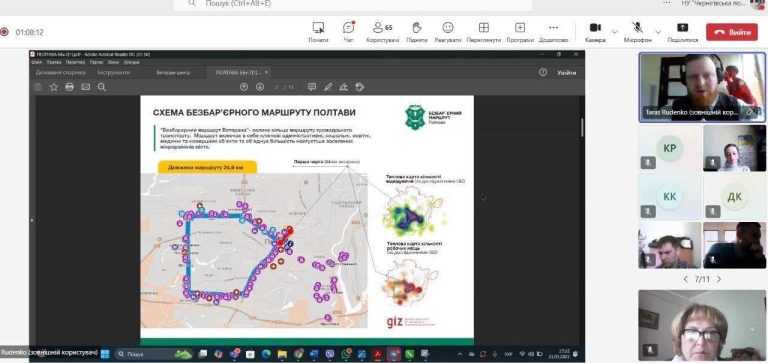Click Увійти sign-in in Acrobat
Viewport: 768px width, 363px height.
pyautogui.click(x=566, y=73)
